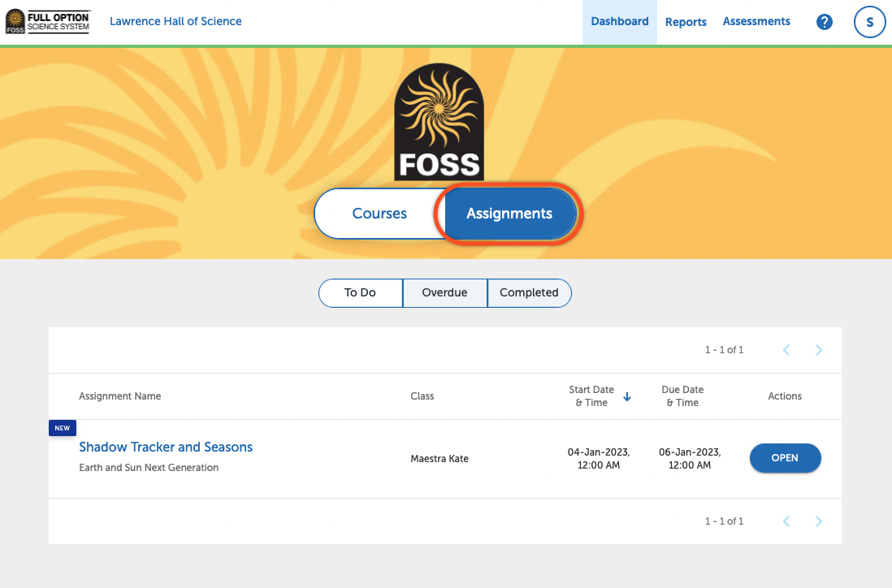Go to previous page using top arrow
Viewport: 892px width, 588px height.
pyautogui.click(x=786, y=350)
